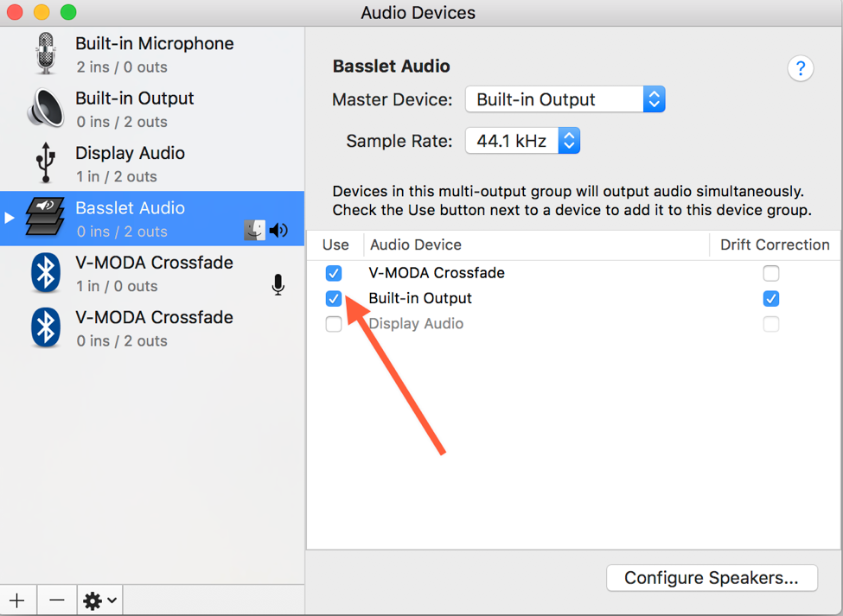The width and height of the screenshot is (843, 616).
Task: Expand the Basslet Audio disclosure triangle
Action: point(10,218)
